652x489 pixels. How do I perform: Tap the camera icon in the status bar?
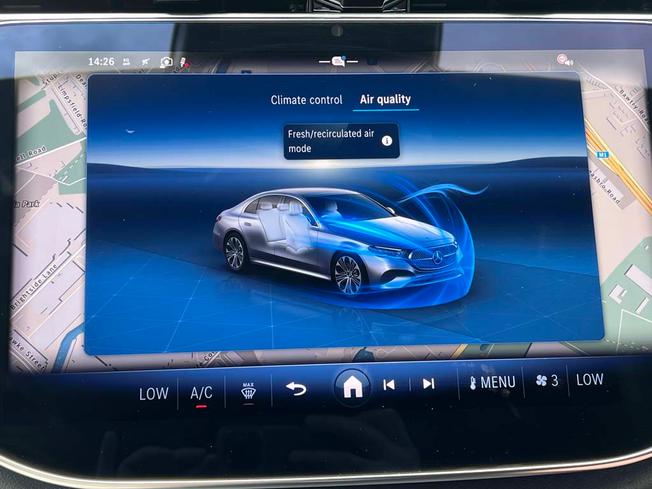[x=166, y=62]
